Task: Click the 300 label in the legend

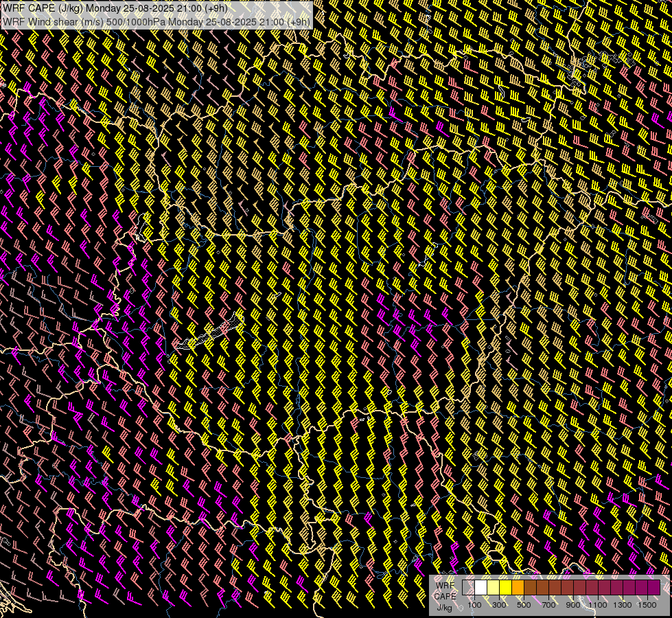Action: click(x=499, y=605)
